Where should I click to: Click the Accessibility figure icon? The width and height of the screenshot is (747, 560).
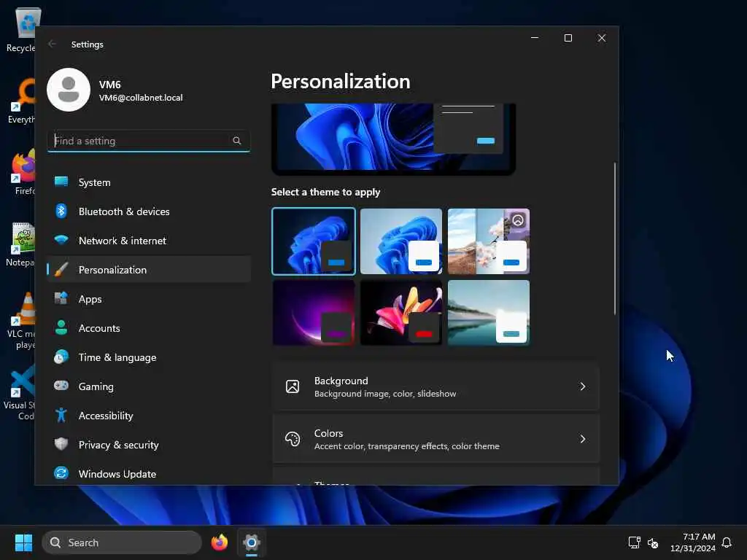coord(61,415)
